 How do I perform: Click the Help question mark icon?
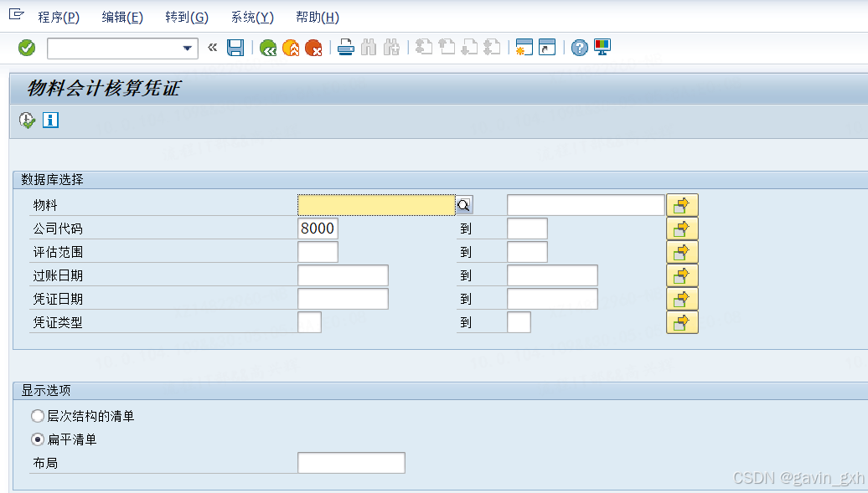(x=580, y=48)
